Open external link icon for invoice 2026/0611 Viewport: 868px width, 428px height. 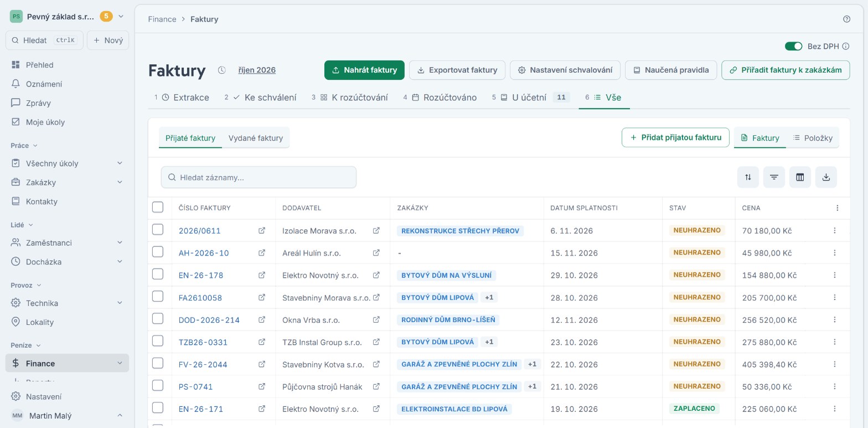click(x=262, y=230)
